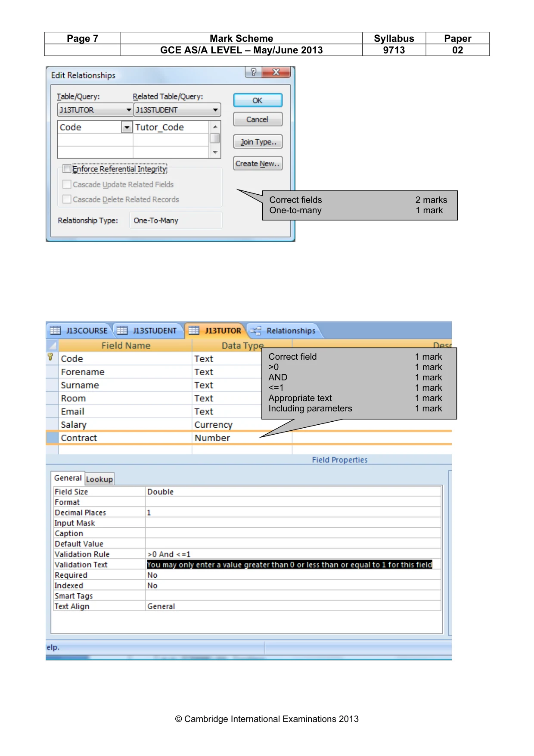The image size is (534, 756).
Task: Tick Cascade Delete Related Records checkbox
Action: (67, 199)
